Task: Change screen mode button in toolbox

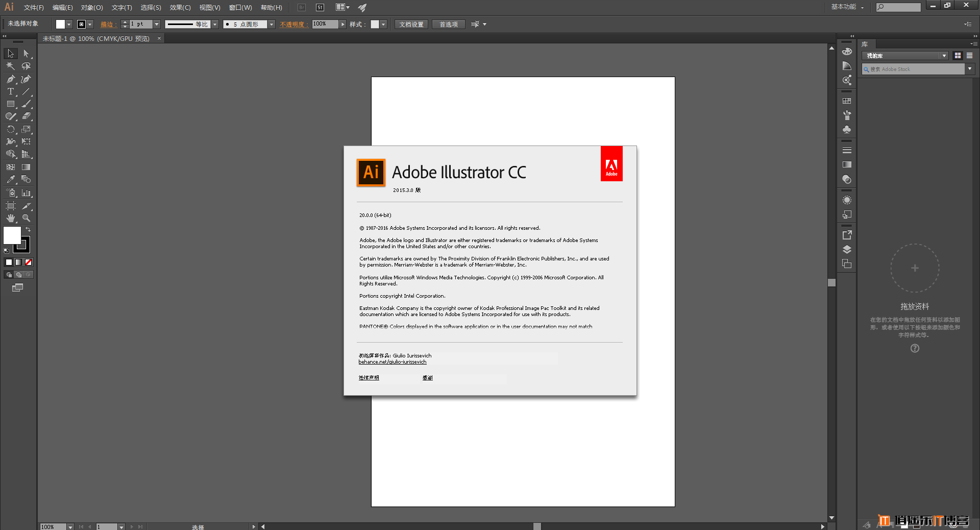Action: [18, 288]
